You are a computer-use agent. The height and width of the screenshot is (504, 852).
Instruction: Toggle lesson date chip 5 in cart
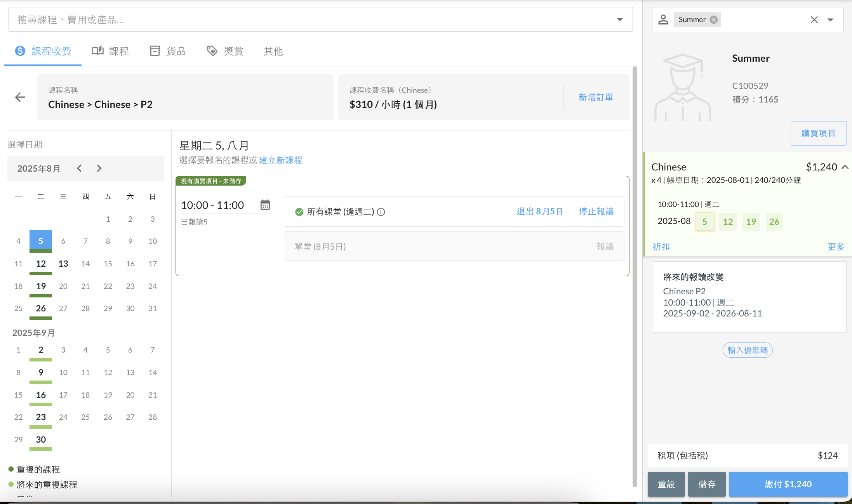(x=705, y=222)
